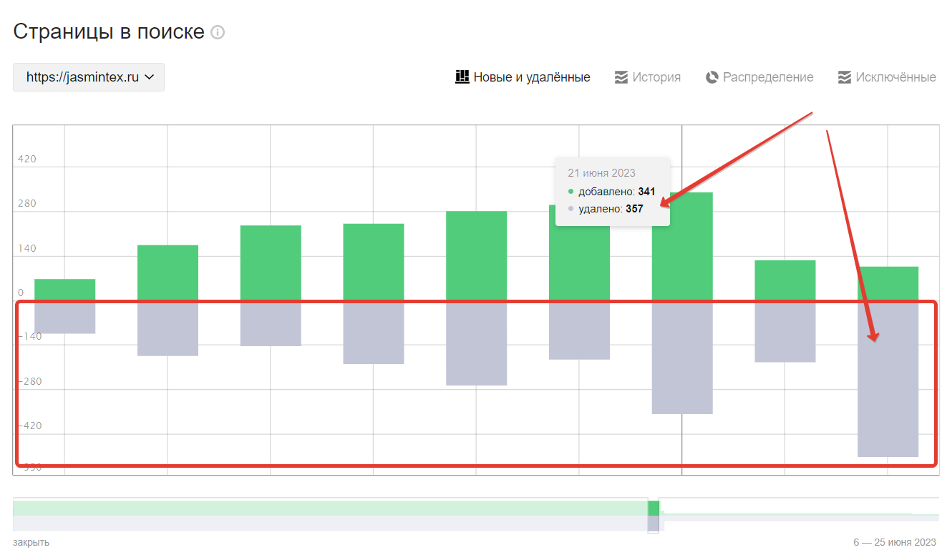This screenshot has width=947, height=560.
Task: Click the закрыть link below the chart
Action: coord(31,542)
